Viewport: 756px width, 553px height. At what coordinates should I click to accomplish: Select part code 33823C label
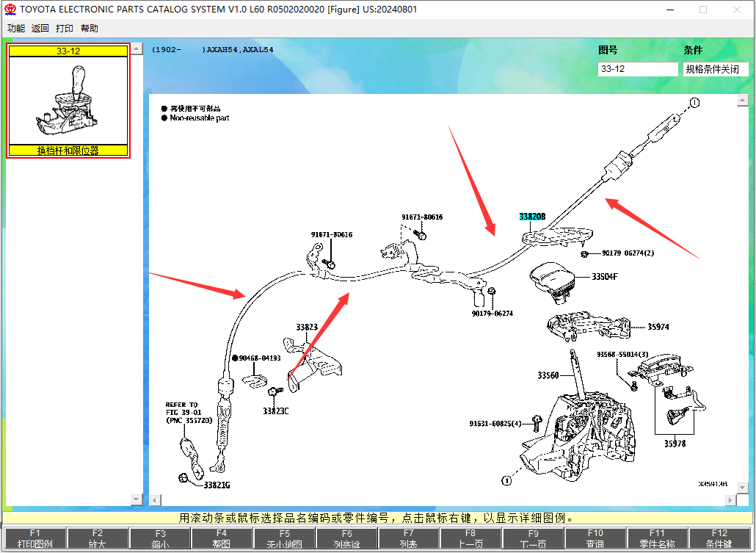(x=276, y=411)
